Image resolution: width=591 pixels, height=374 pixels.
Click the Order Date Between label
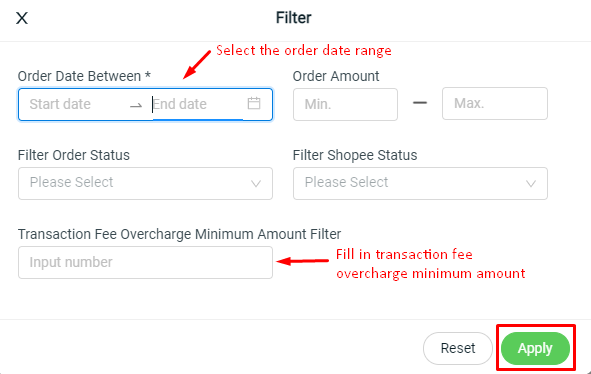coord(84,76)
